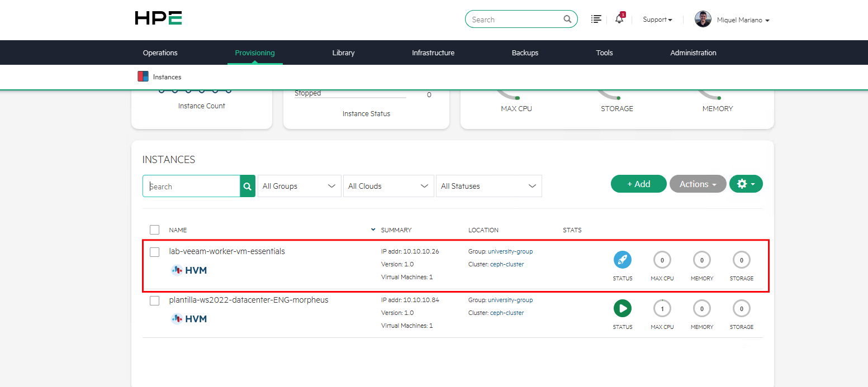The width and height of the screenshot is (868, 387).
Task: Click the running status icon for plantilla-ws2022-datacenter-ENG-morpheus
Action: (623, 308)
